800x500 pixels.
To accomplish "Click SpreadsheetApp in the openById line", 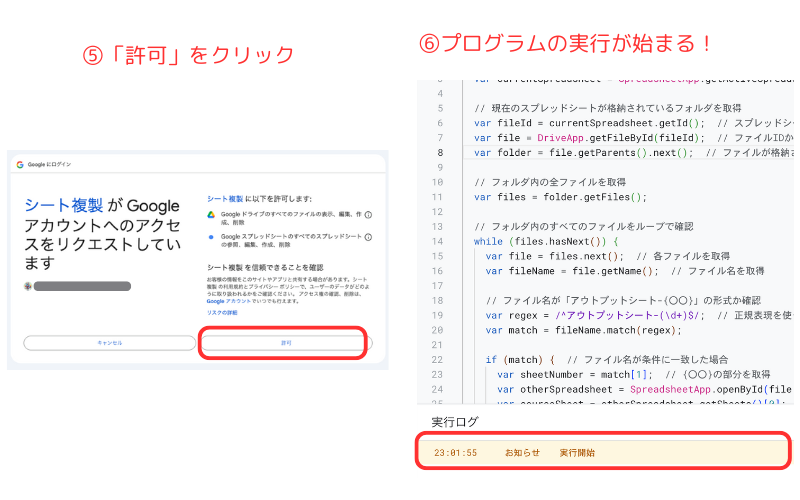I will [x=670, y=389].
